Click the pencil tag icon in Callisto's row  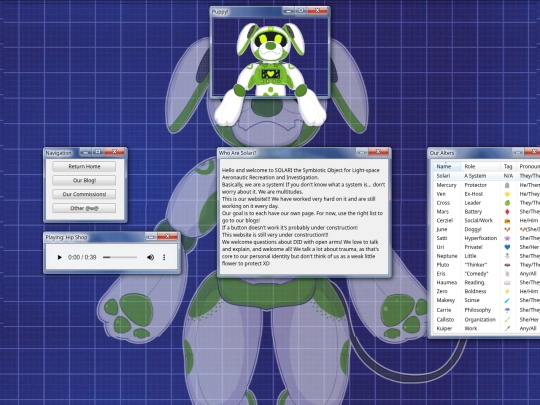click(507, 320)
